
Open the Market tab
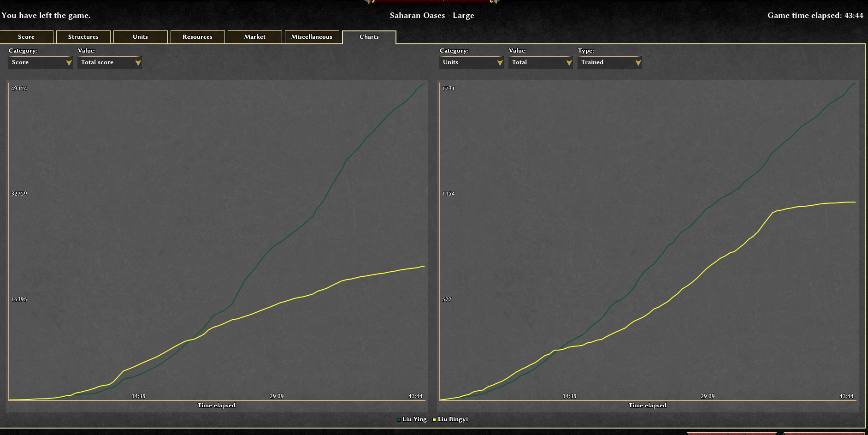[x=254, y=37]
